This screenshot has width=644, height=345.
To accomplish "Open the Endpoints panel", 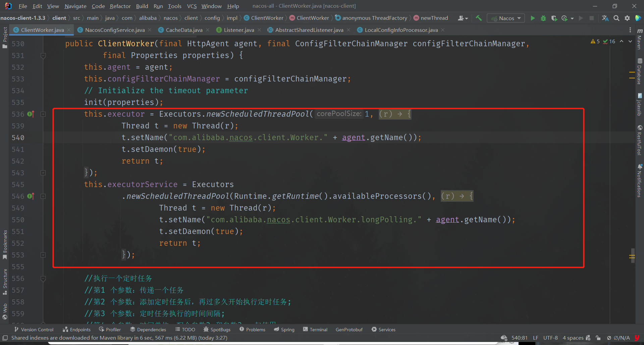I will 76,330.
